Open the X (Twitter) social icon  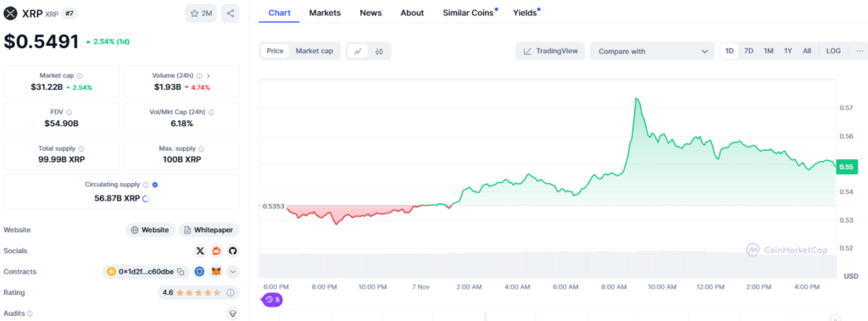[200, 251]
